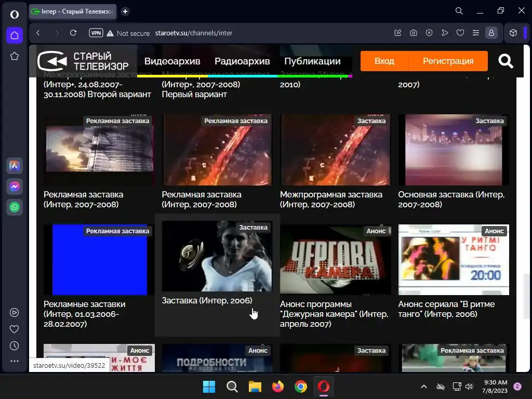Open Анонс сериала "В ритме танго" link
This screenshot has width=532, height=399.
446,309
